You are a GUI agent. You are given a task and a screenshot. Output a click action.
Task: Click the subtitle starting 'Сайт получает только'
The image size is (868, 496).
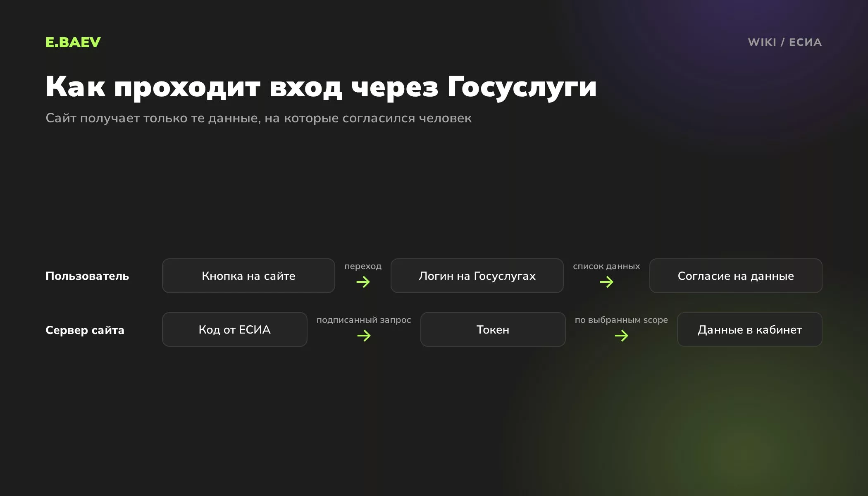[x=259, y=118]
